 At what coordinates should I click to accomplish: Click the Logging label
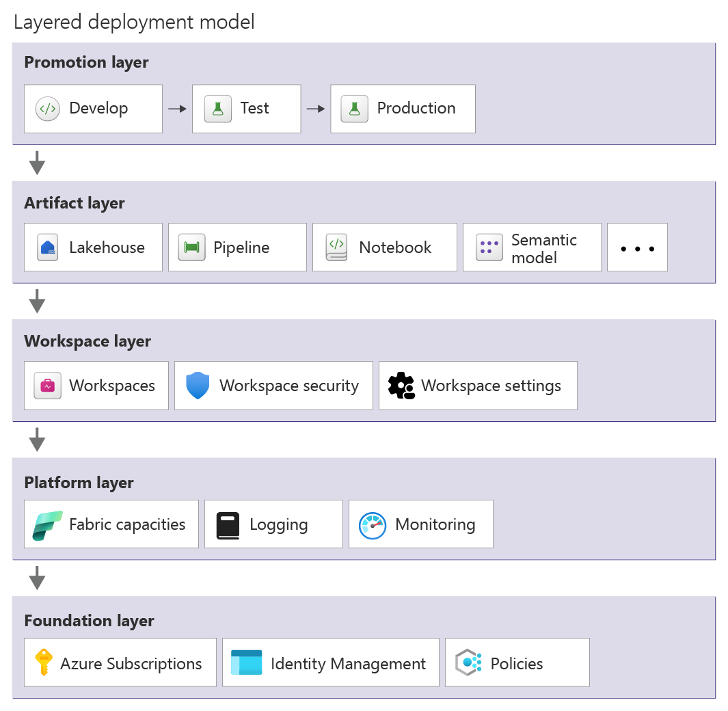tap(279, 525)
